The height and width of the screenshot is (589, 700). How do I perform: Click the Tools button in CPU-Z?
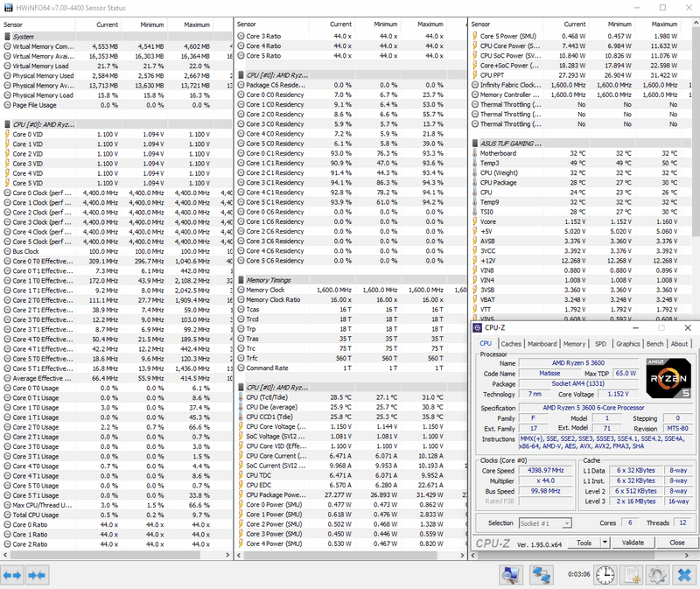(584, 543)
